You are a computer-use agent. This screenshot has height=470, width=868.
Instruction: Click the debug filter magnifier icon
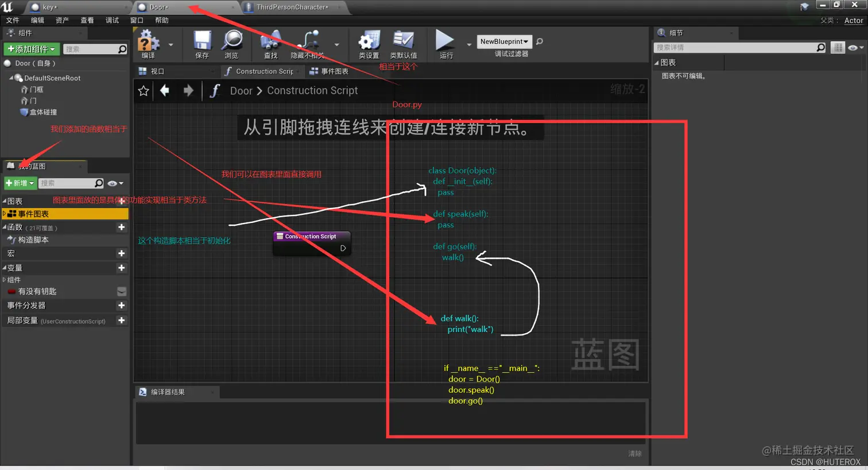tap(540, 41)
